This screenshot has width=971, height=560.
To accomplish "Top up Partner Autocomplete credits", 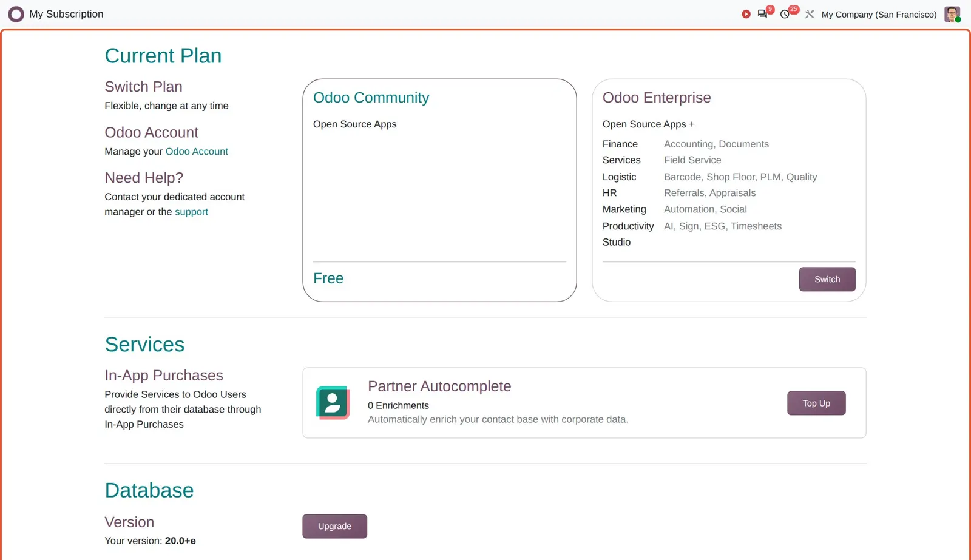I will pos(816,403).
